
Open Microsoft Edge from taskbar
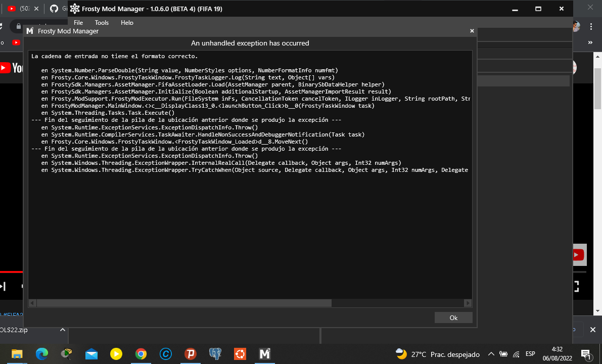42,353
